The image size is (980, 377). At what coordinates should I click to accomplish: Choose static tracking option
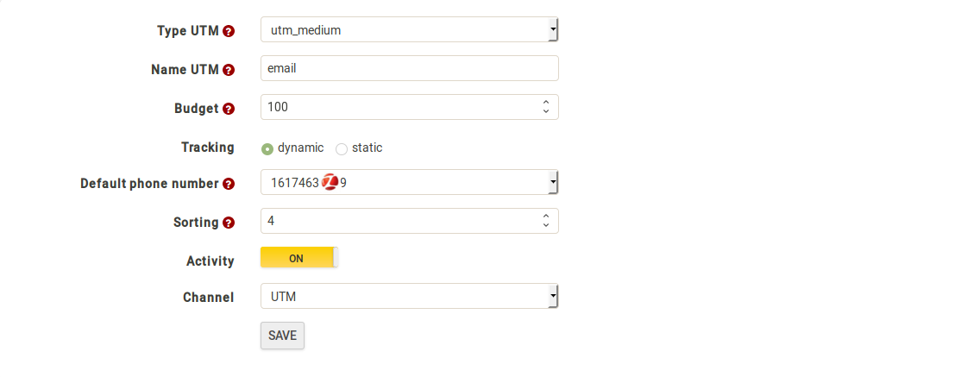pos(342,148)
